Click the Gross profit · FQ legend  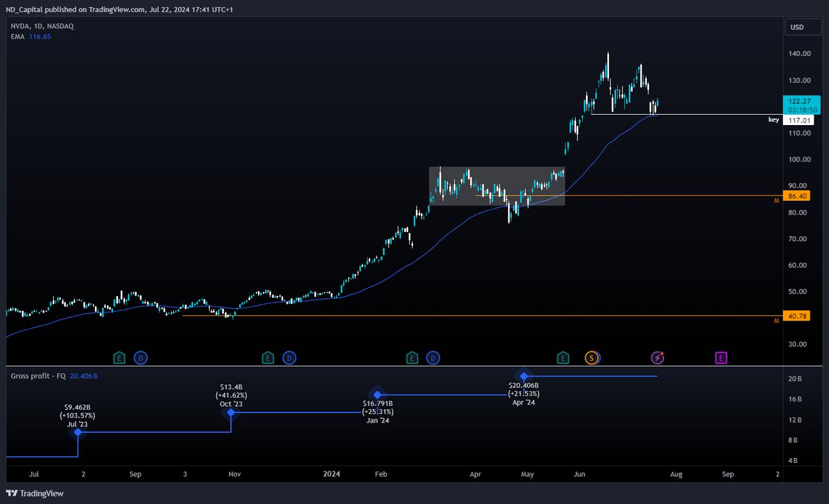click(54, 376)
